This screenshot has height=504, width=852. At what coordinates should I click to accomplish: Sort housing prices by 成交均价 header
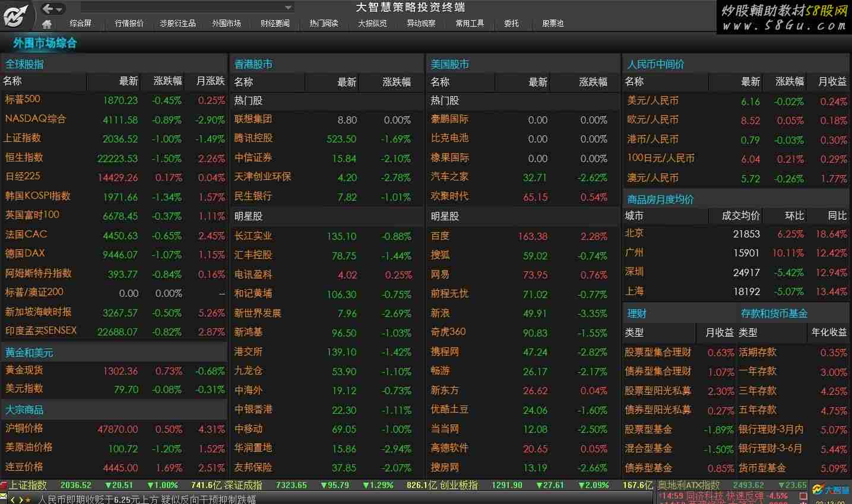coord(741,215)
